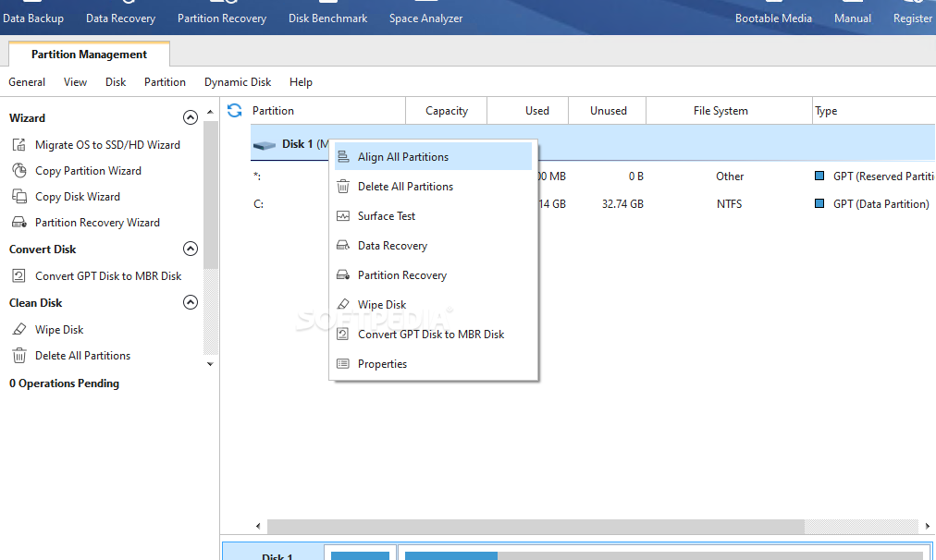Click the blue type swatch for GPT (Reserved Partition)

point(819,176)
